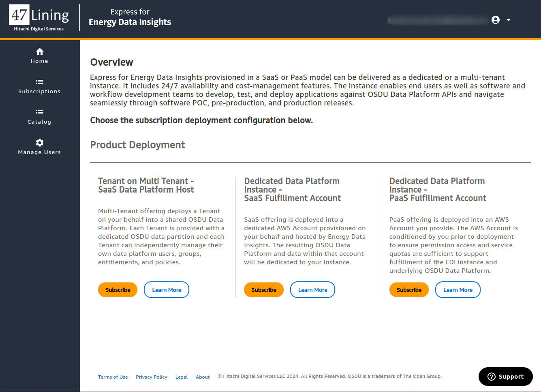Click the Manage Users gear icon
541x392 pixels.
pos(39,143)
